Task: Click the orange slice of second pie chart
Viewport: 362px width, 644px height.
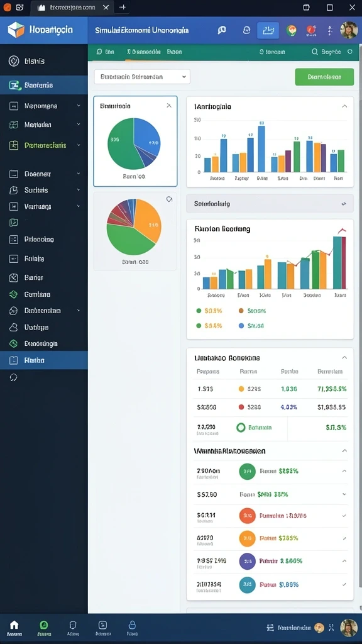Action: click(x=148, y=221)
